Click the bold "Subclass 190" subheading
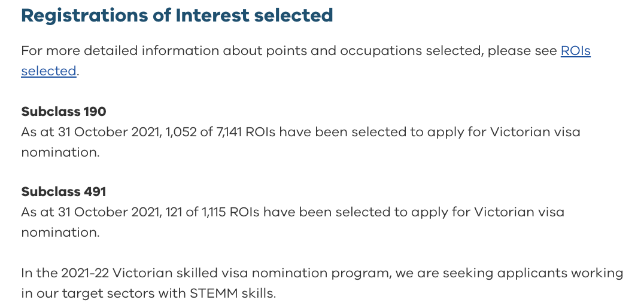Screen dimensions: 644x306 [x=63, y=112]
